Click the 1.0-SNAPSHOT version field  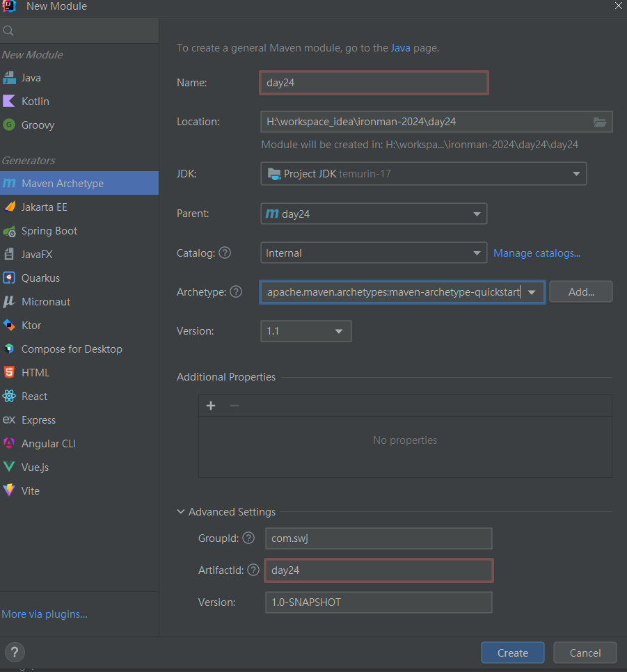click(x=379, y=602)
